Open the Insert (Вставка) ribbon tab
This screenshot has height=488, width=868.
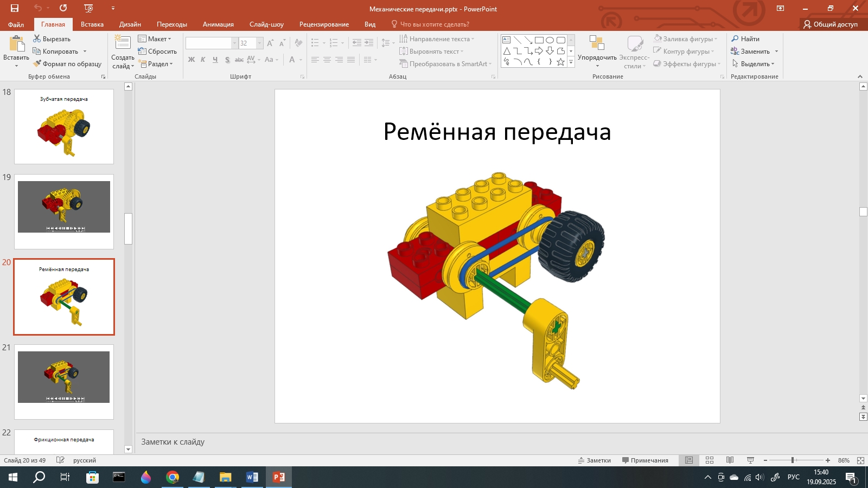pyautogui.click(x=92, y=24)
